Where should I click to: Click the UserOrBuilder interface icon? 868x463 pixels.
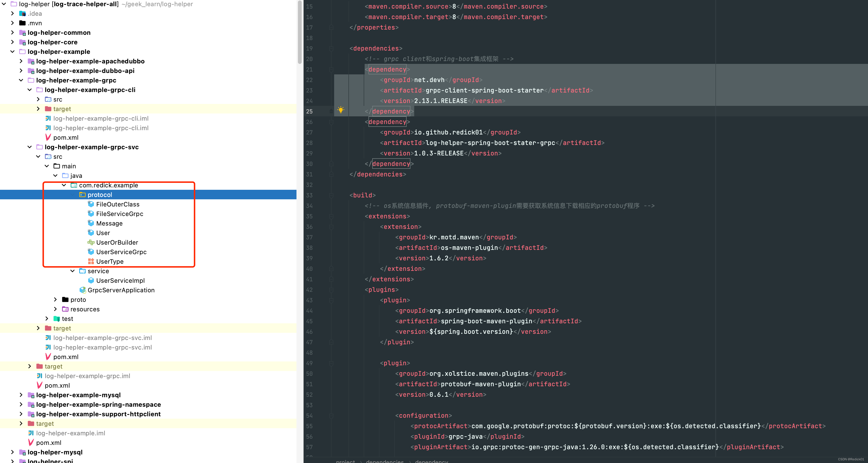pos(91,242)
